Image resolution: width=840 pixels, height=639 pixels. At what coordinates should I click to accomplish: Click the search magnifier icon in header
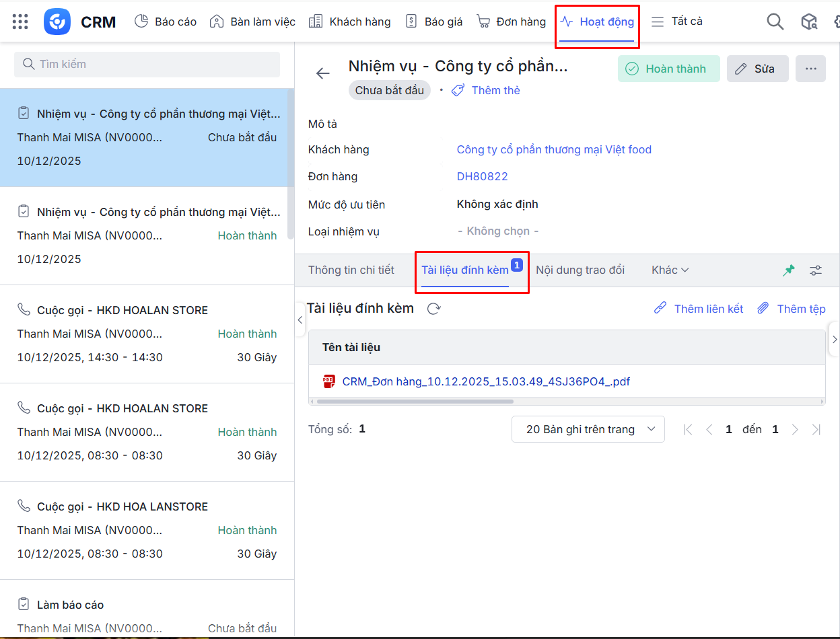click(x=775, y=22)
